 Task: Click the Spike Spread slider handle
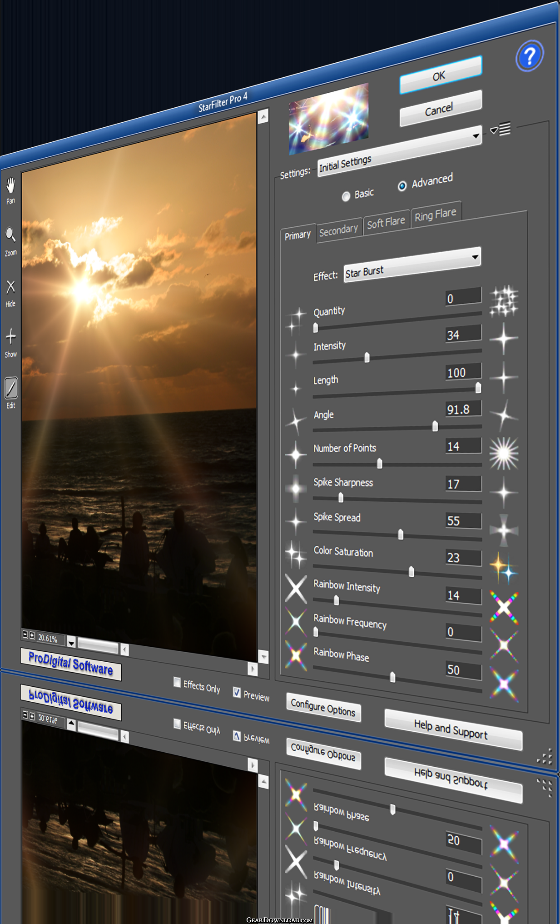[x=401, y=534]
